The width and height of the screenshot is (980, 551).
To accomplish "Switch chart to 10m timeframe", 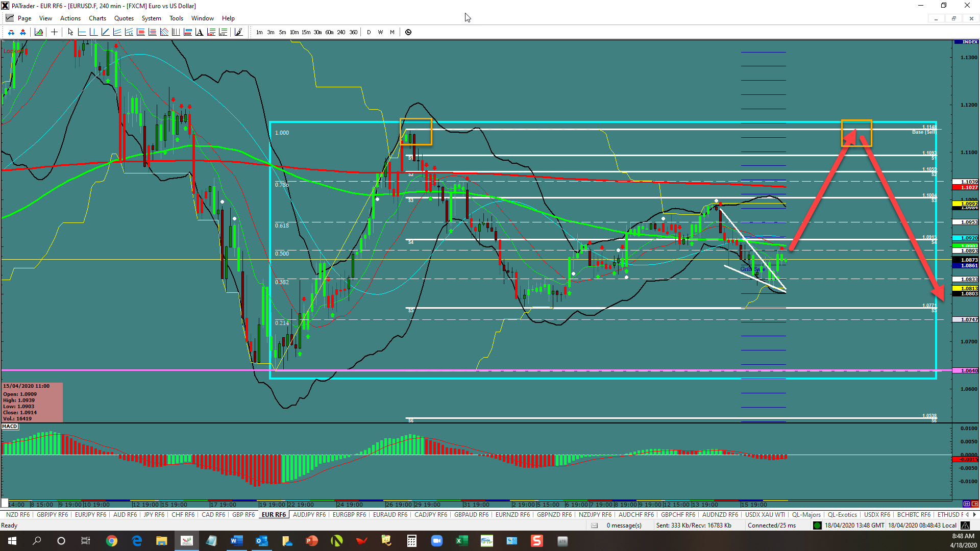I will pos(294,32).
